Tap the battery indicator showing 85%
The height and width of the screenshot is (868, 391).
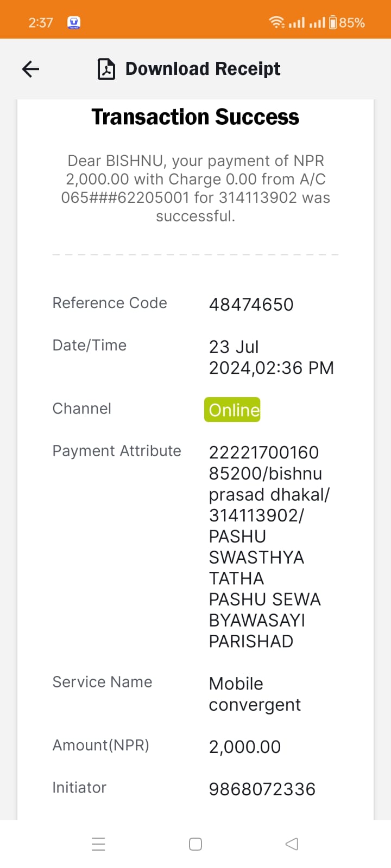tap(346, 22)
